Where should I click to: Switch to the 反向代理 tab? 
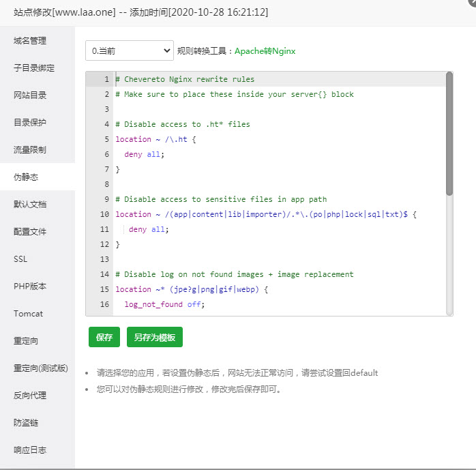(30, 396)
